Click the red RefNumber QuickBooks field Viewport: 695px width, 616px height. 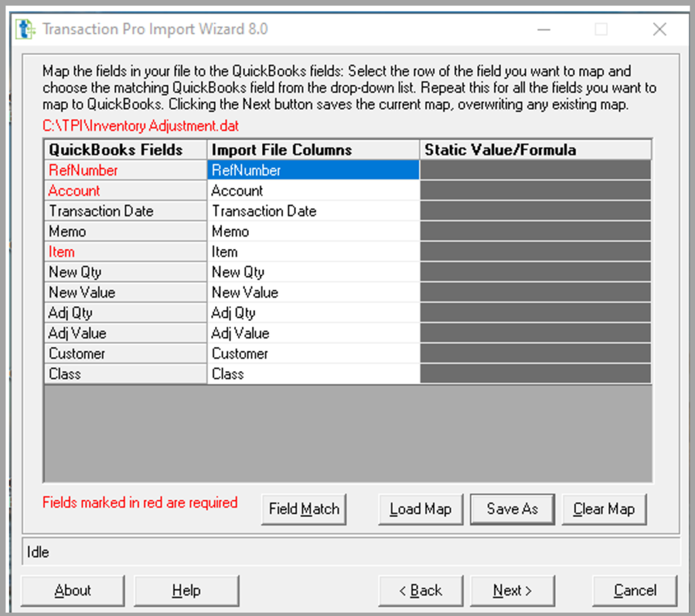126,170
